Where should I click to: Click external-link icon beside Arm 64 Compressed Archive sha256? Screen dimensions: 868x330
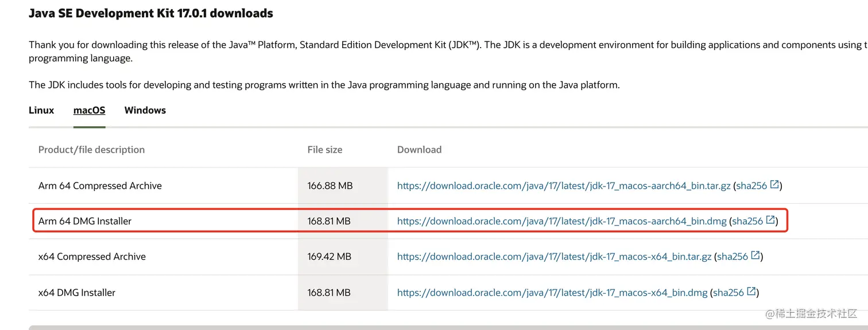coord(774,185)
